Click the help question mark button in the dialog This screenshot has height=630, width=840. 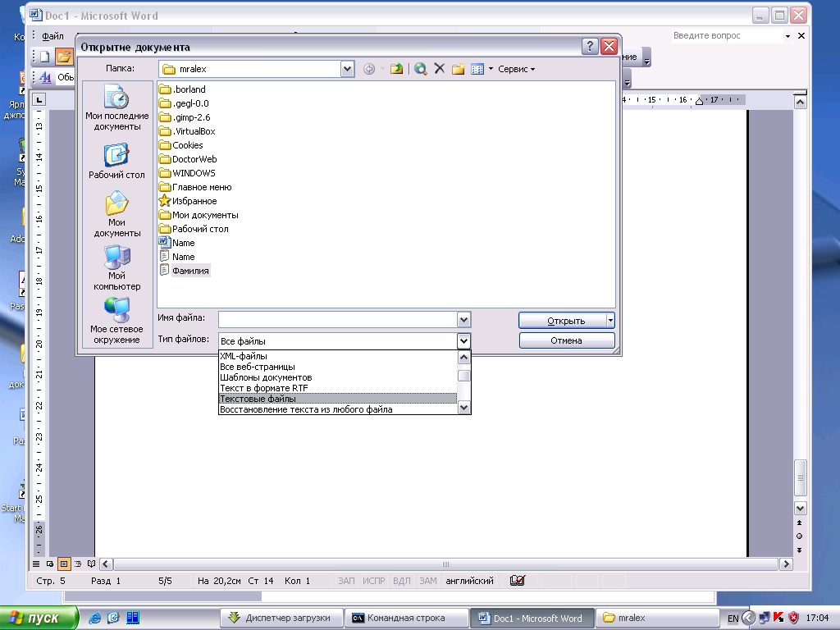coord(590,47)
